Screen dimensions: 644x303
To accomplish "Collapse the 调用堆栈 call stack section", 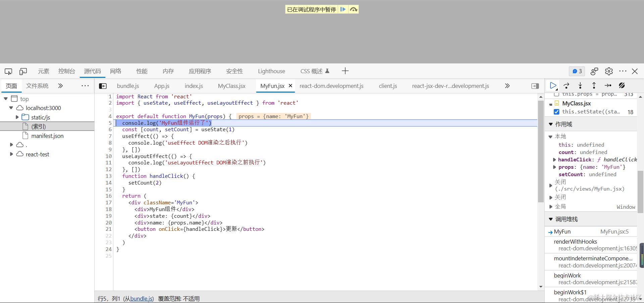I will (x=550, y=219).
